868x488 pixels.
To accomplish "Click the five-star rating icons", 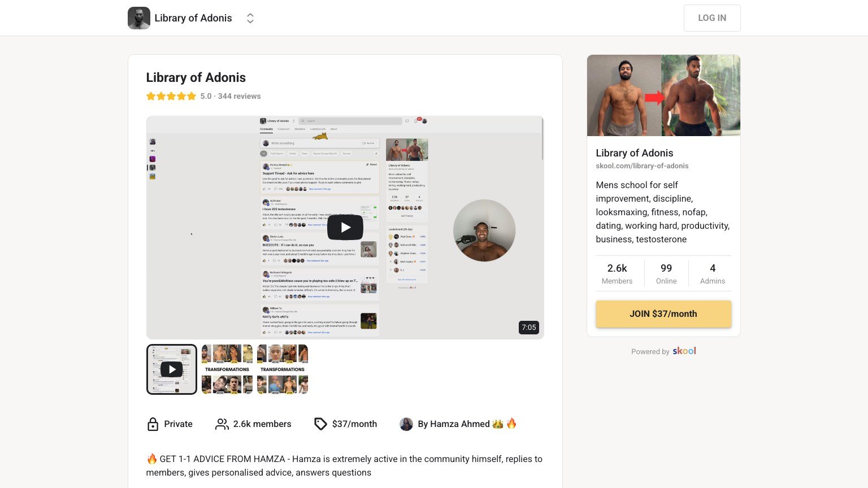I will pos(171,96).
